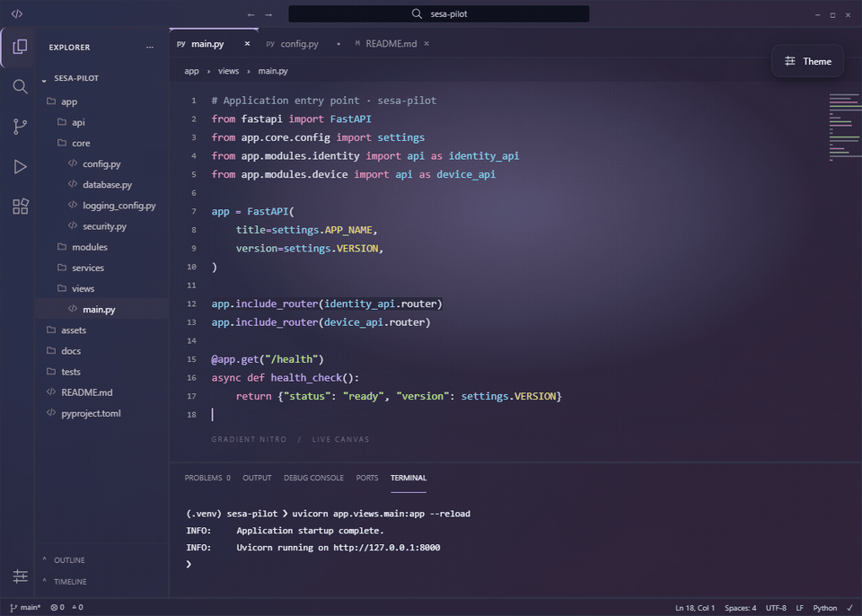Collapse the views folder
The width and height of the screenshot is (862, 616).
point(101,289)
